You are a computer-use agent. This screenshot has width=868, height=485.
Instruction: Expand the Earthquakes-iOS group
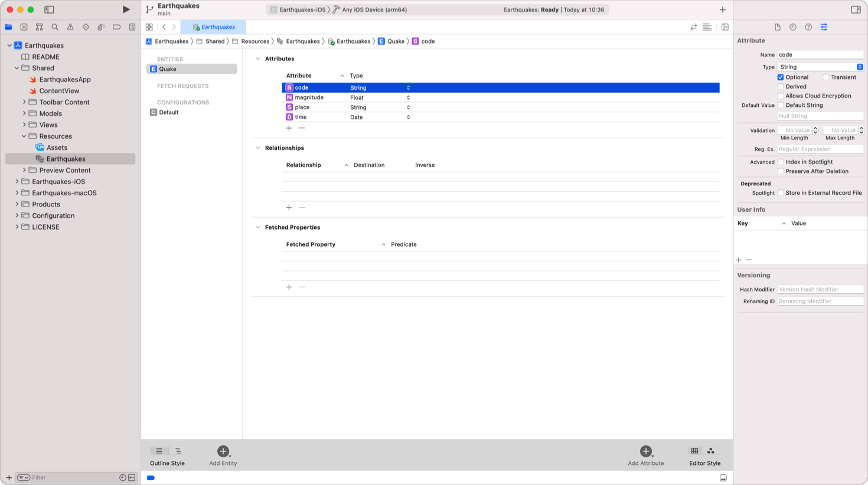coord(17,182)
